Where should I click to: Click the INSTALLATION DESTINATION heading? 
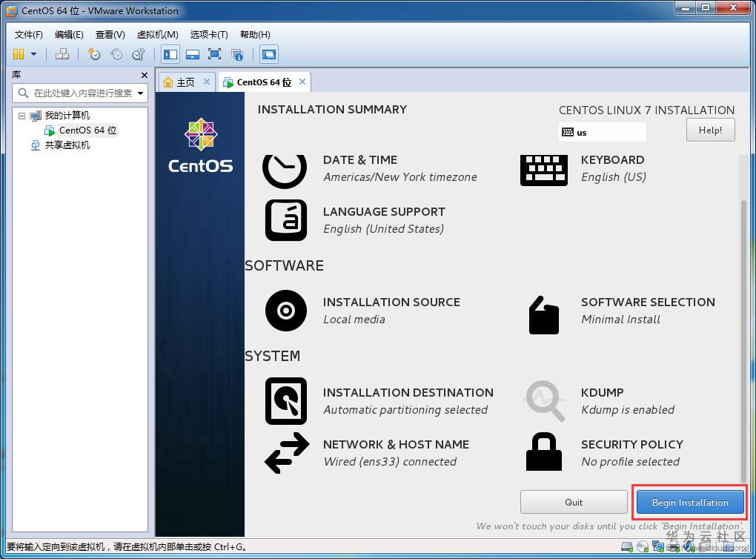tap(408, 393)
